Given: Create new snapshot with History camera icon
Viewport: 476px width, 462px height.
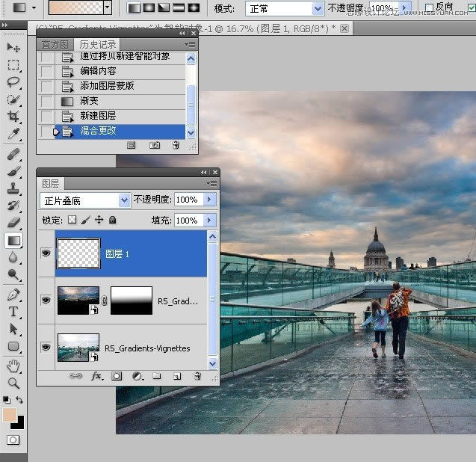Looking at the screenshot, I should [155, 145].
